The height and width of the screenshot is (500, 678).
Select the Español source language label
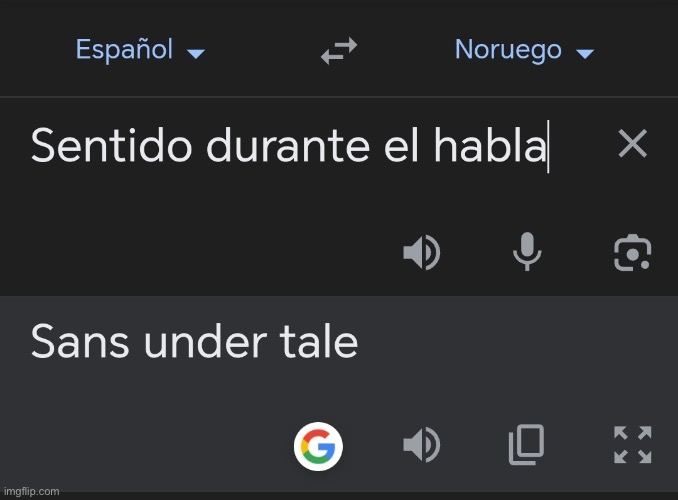(x=125, y=50)
